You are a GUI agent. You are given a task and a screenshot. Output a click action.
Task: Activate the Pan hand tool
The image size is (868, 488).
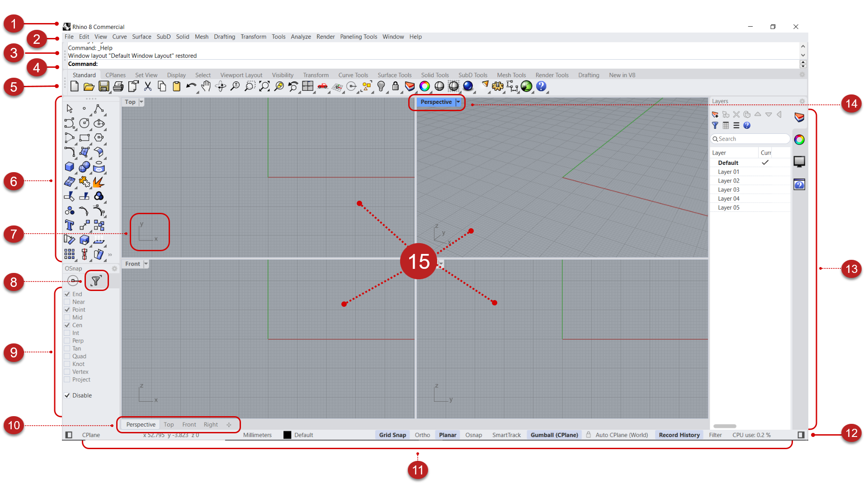(x=206, y=86)
